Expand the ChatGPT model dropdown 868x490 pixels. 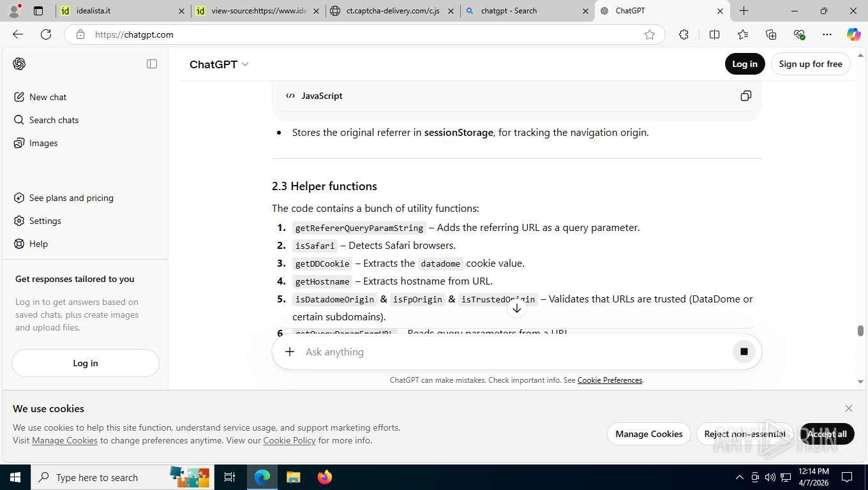point(219,64)
